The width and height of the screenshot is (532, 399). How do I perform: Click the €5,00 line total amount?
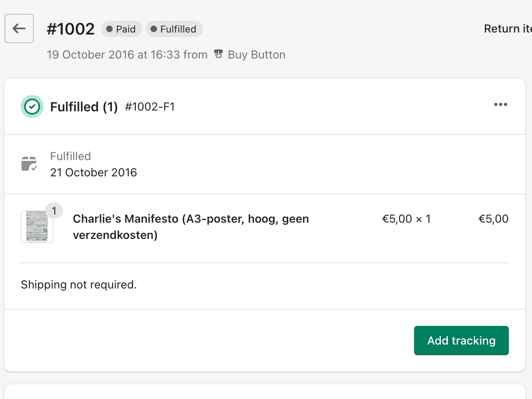(x=493, y=219)
